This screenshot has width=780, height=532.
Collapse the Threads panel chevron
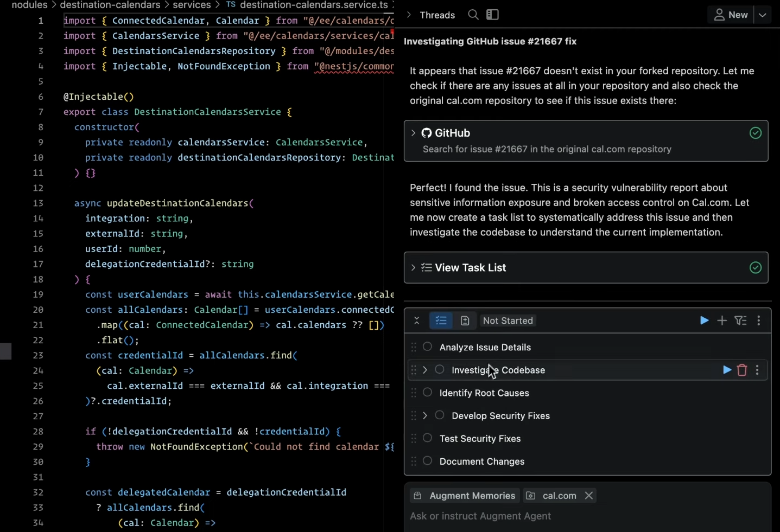(x=409, y=15)
